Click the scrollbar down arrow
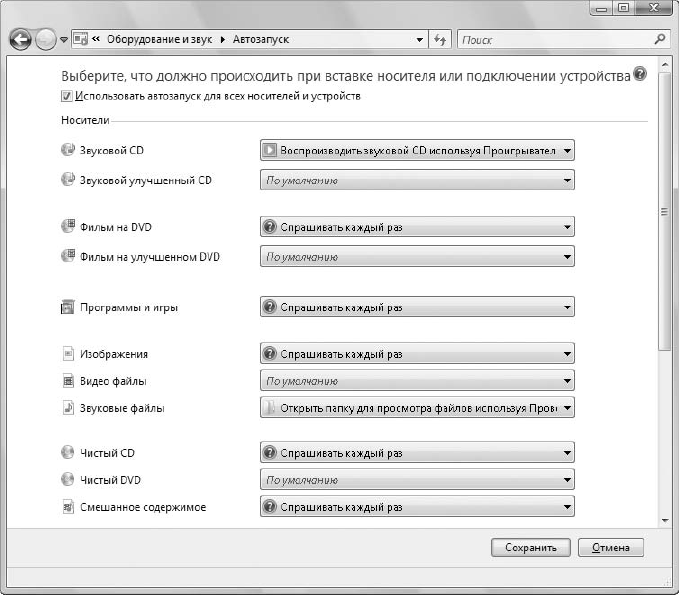679x595 pixels. coord(665,520)
